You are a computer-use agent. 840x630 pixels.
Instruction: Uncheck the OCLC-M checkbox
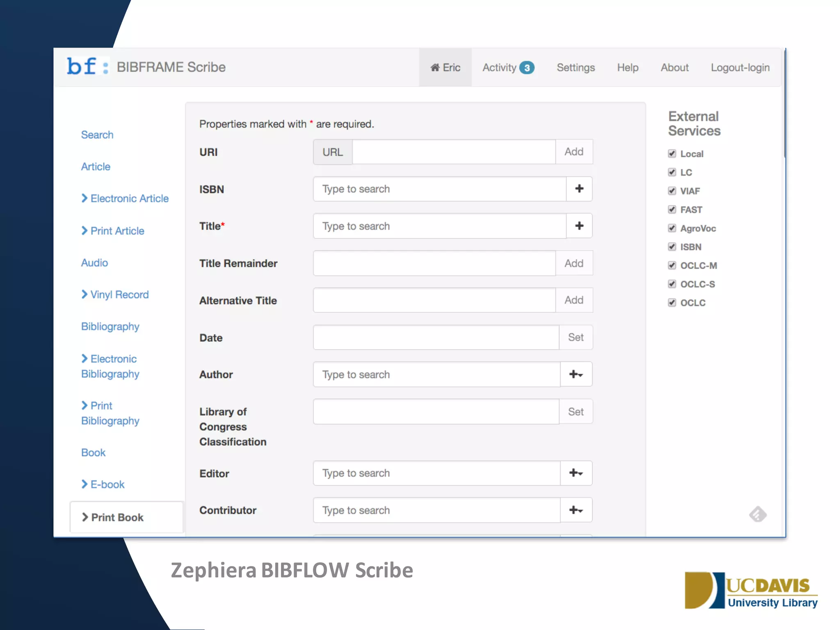672,265
